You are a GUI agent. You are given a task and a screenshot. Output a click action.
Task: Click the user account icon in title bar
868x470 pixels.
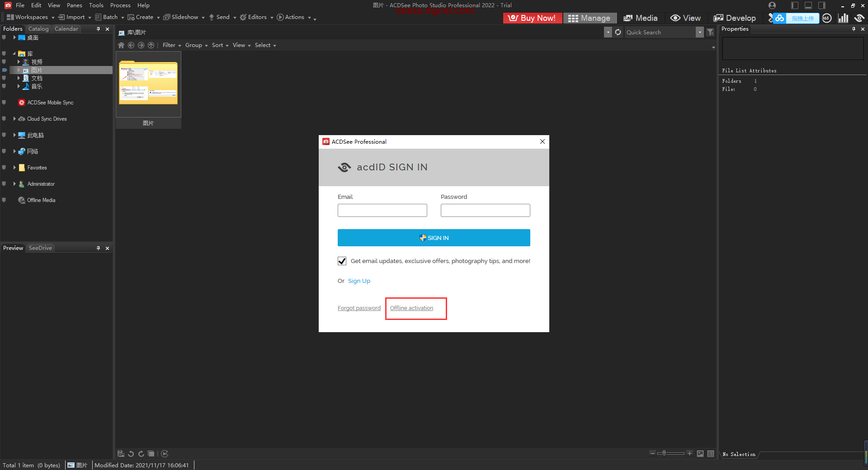coord(772,5)
